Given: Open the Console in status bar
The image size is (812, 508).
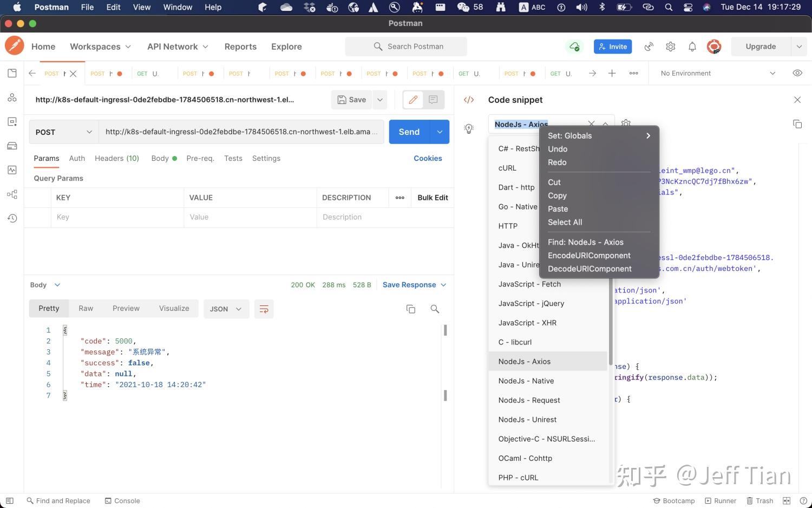Looking at the screenshot, I should [x=122, y=500].
